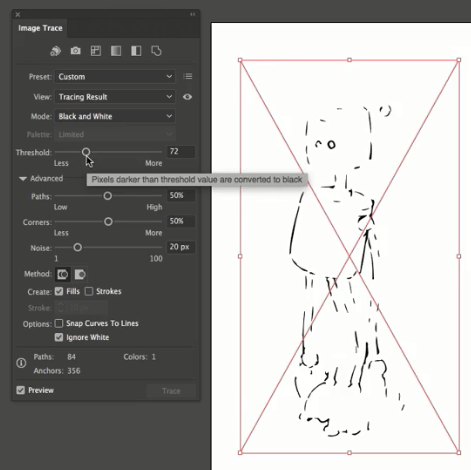471x470 pixels.
Task: Click the bottom-center bounding box handle
Action: 349,452
